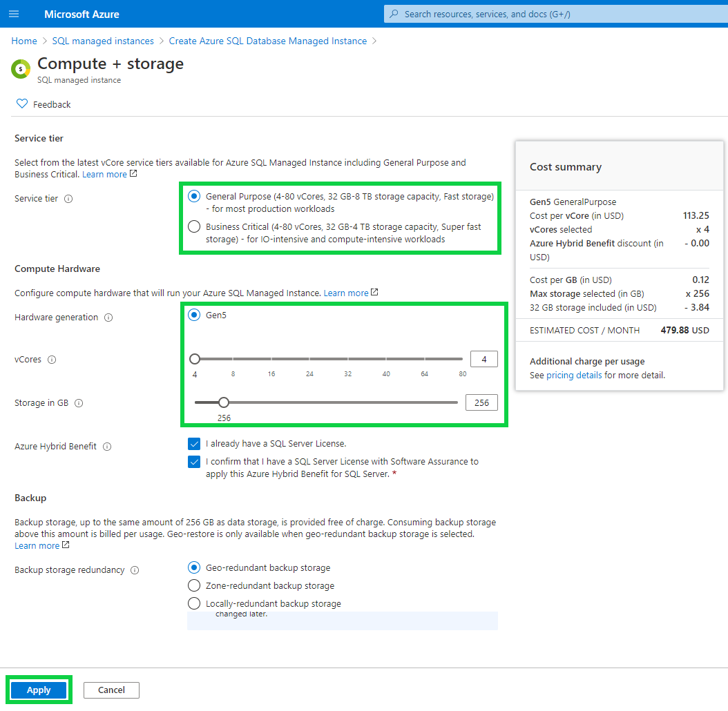Open the Azure hamburger menu
The height and width of the screenshot is (711, 728).
tap(14, 14)
